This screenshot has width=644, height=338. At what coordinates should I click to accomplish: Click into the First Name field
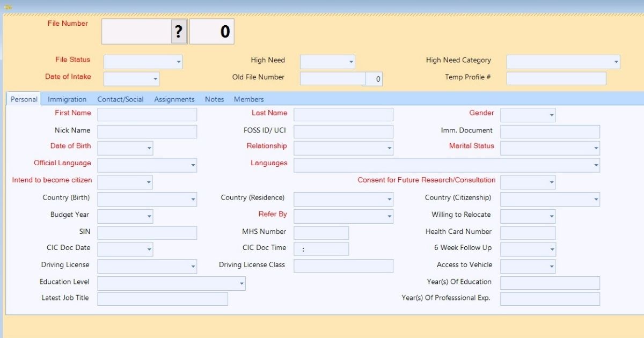pos(147,114)
